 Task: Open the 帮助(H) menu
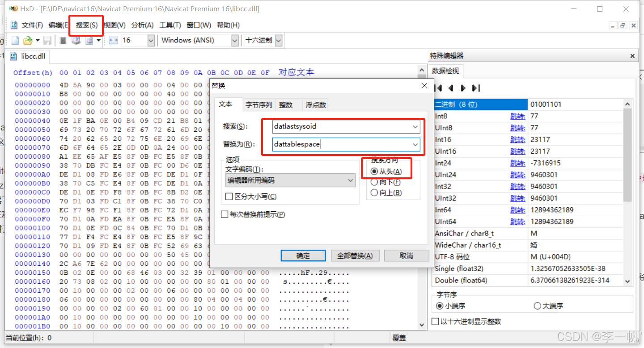(228, 25)
